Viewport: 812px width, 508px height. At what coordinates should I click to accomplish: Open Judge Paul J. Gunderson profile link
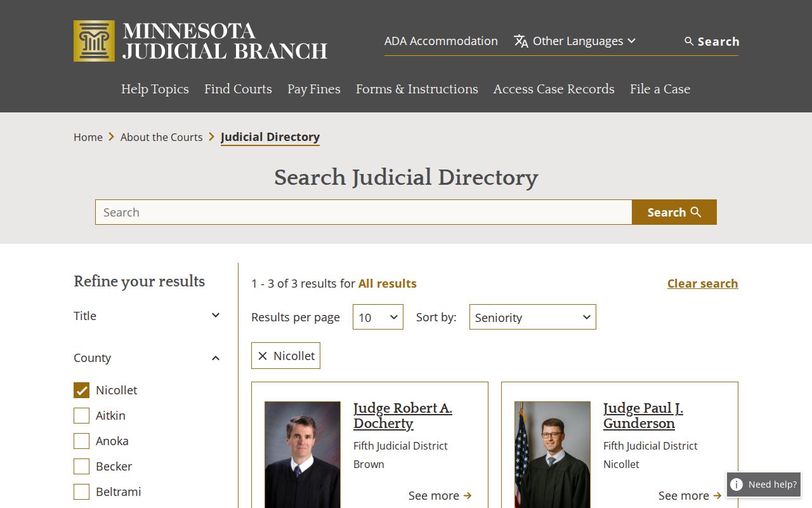tap(643, 416)
